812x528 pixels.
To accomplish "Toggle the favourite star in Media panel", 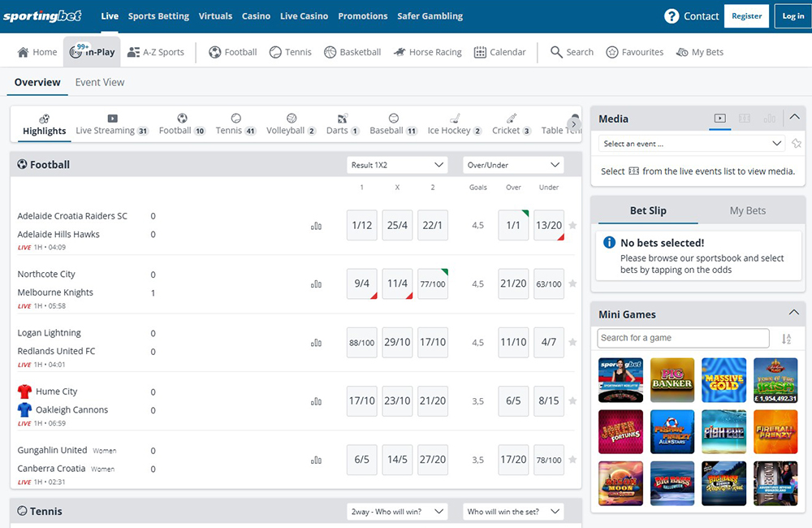I will coord(797,144).
